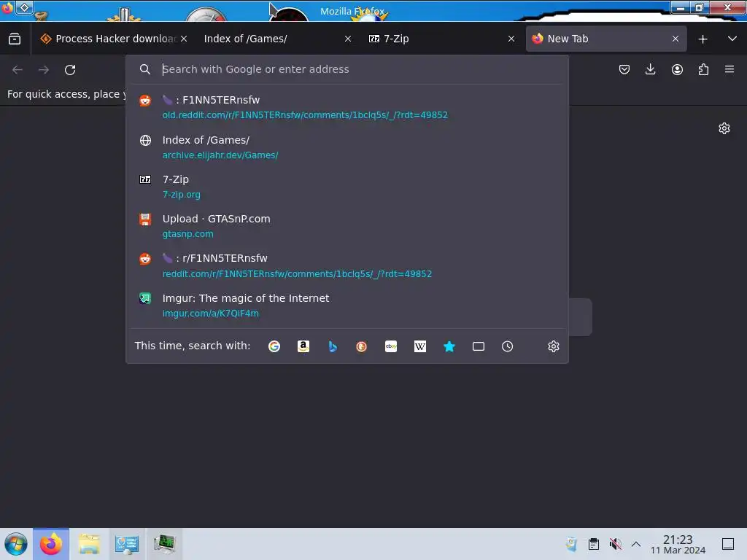Open the Extensions panel
The image size is (747, 560).
click(703, 69)
